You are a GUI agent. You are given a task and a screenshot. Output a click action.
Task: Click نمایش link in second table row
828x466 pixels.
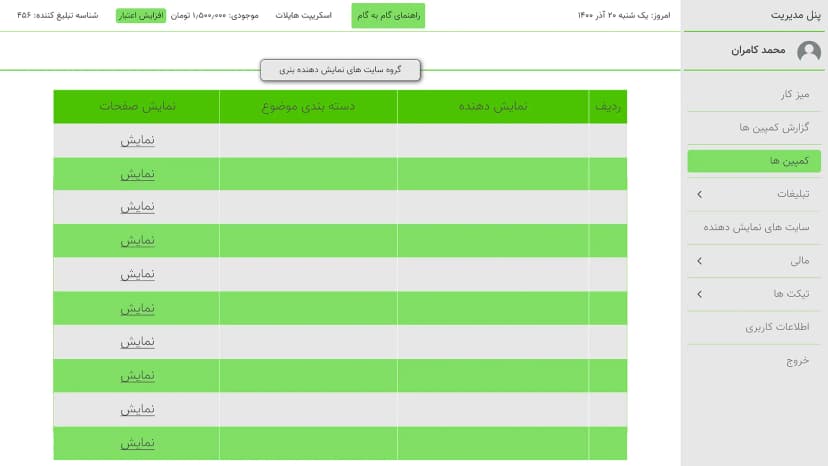(x=137, y=174)
